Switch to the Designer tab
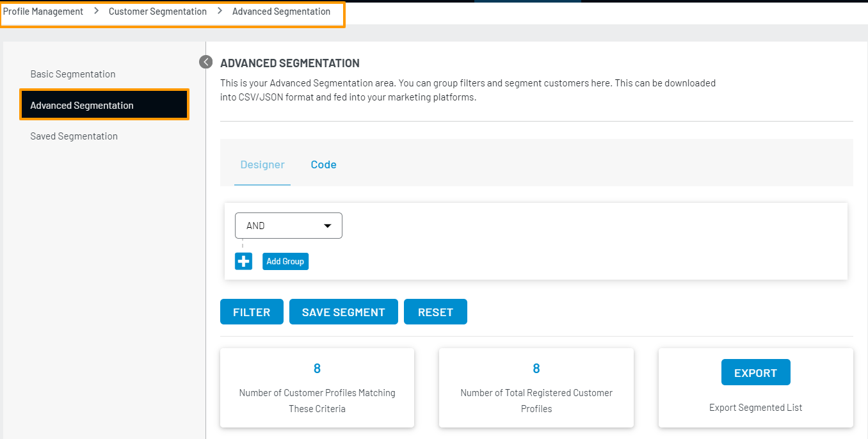Viewport: 868px width, 439px height. [x=262, y=164]
